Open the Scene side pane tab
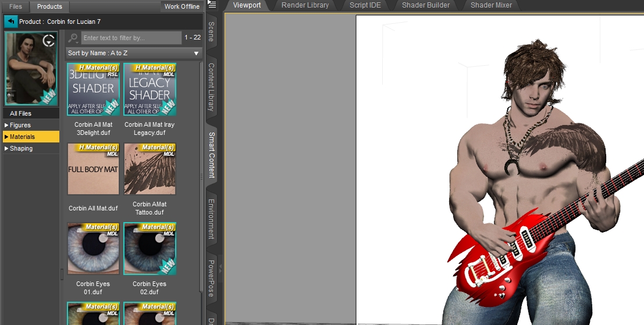 211,31
